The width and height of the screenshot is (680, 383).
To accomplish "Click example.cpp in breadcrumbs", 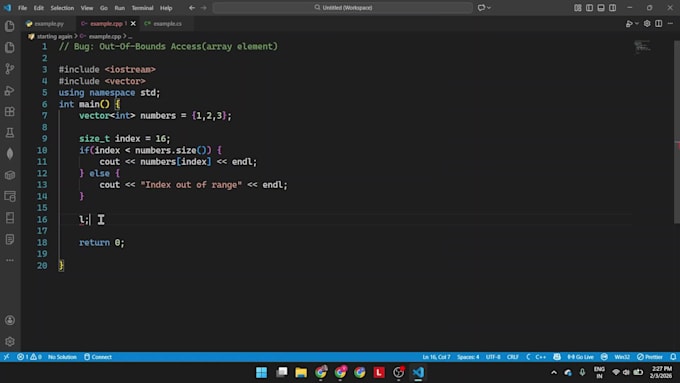I will pos(105,36).
